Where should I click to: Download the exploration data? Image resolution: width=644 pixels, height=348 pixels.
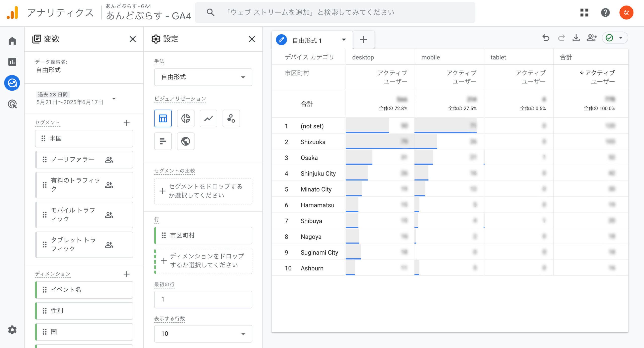point(576,38)
